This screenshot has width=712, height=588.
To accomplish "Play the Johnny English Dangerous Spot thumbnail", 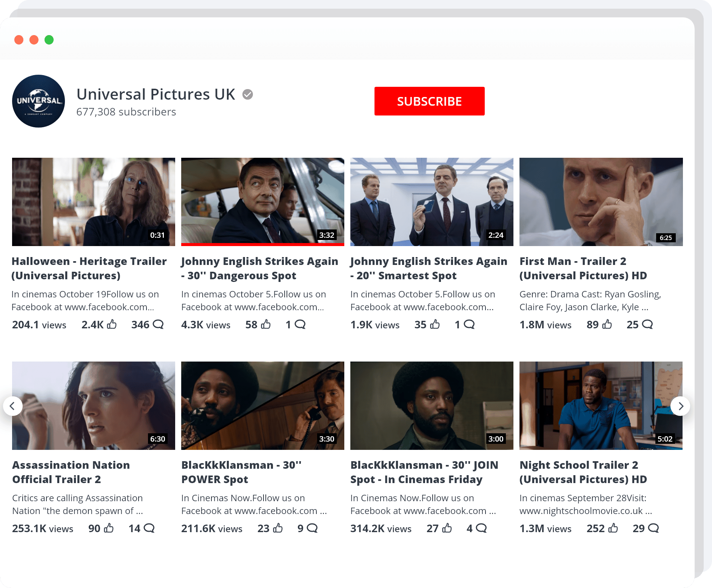I will coord(263,202).
